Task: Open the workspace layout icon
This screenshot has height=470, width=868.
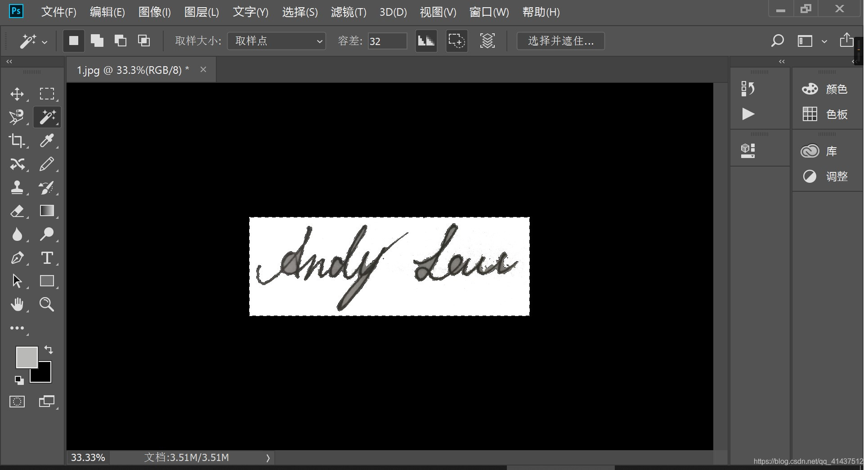Action: click(x=805, y=41)
